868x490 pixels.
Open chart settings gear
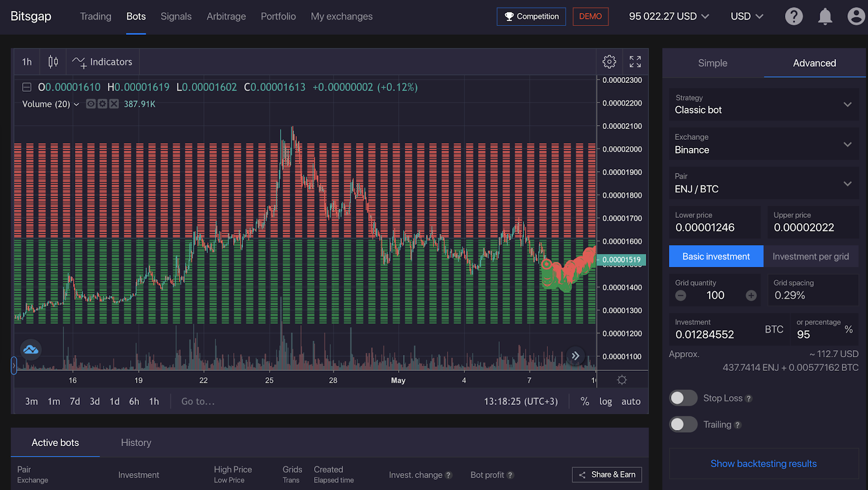click(609, 62)
